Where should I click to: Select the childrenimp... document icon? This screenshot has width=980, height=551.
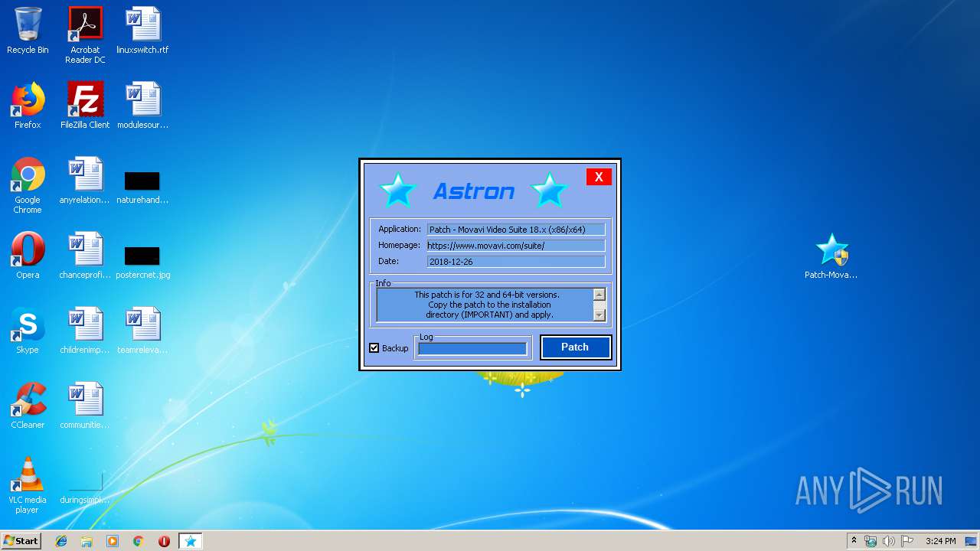click(x=85, y=331)
